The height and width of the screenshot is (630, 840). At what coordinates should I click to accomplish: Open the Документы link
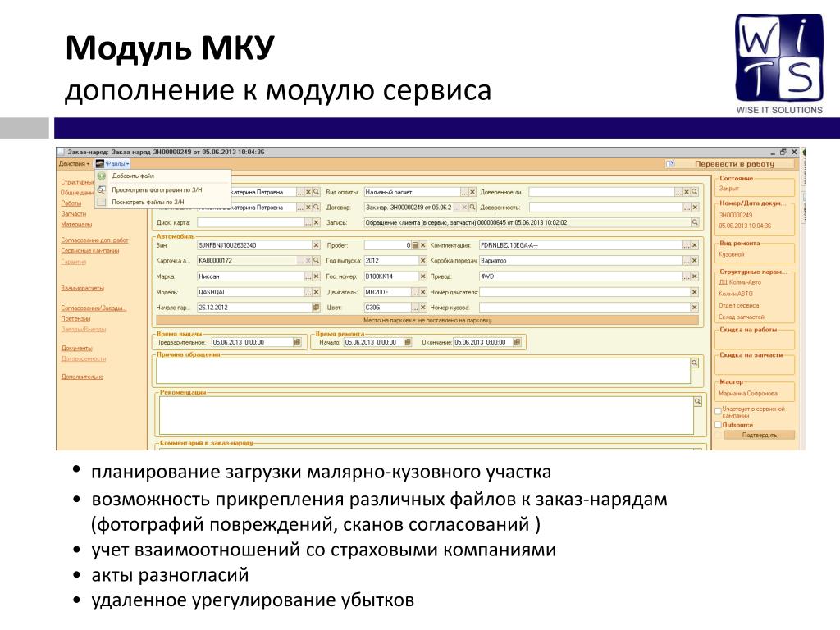click(x=76, y=348)
